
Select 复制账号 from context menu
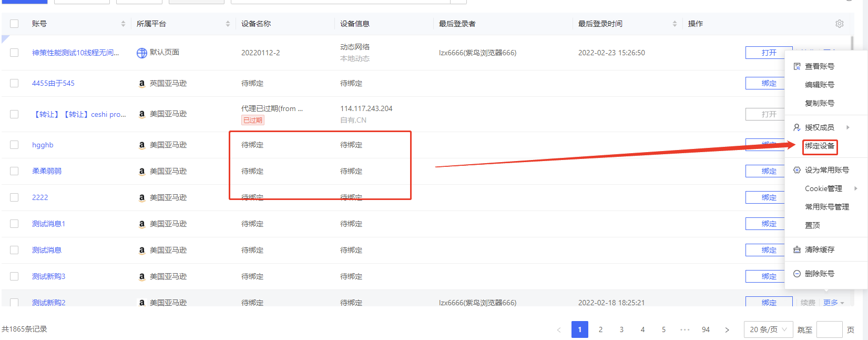coord(819,103)
